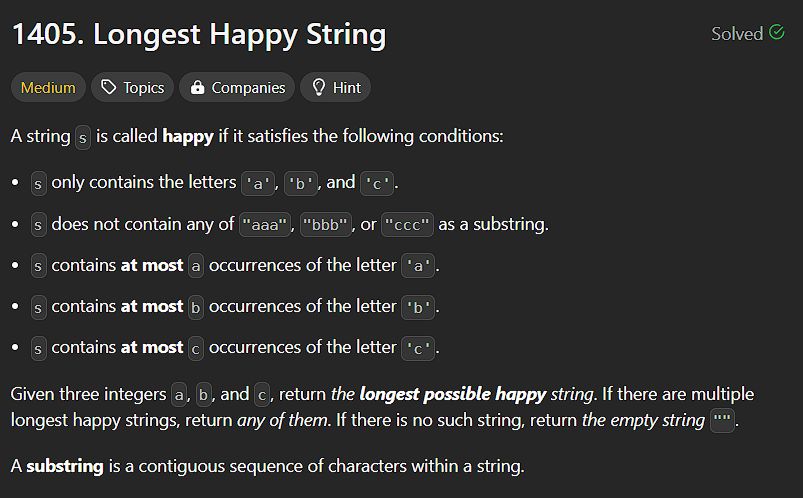Click the green Solved checkmark icon

[777, 32]
